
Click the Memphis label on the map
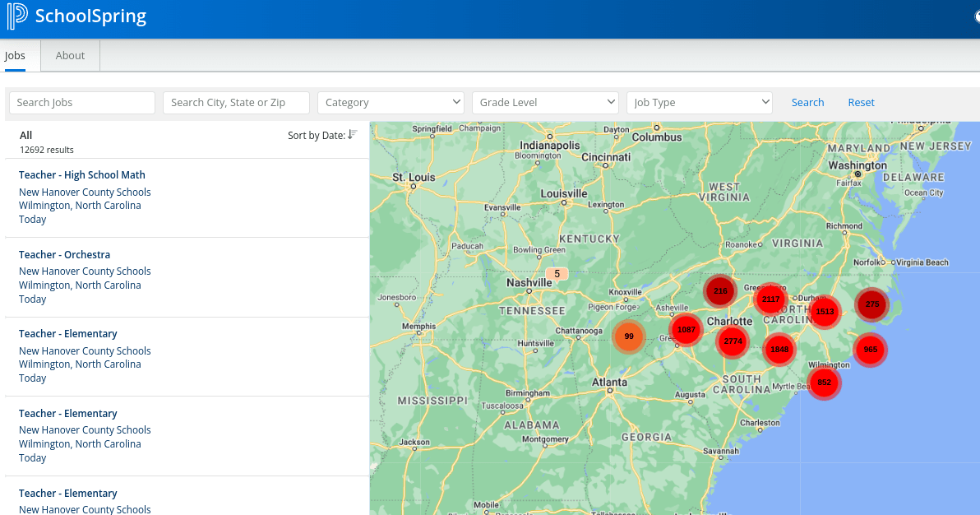[x=418, y=326]
